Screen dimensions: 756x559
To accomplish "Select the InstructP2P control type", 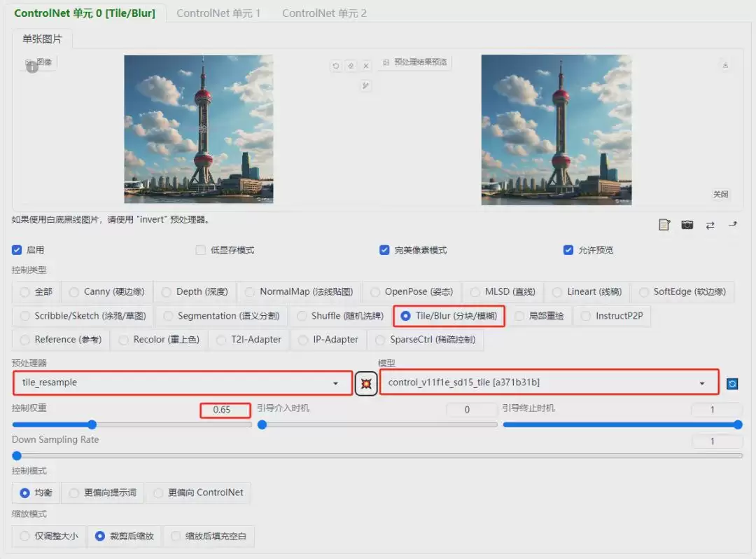I will click(612, 316).
